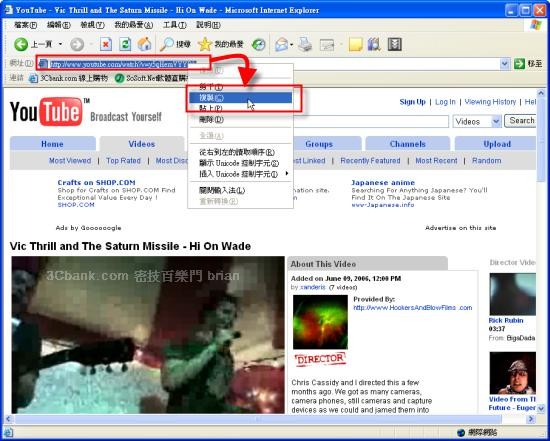Open the 檔案(F) File menu
Image resolution: width=550 pixels, height=441 pixels.
point(25,25)
